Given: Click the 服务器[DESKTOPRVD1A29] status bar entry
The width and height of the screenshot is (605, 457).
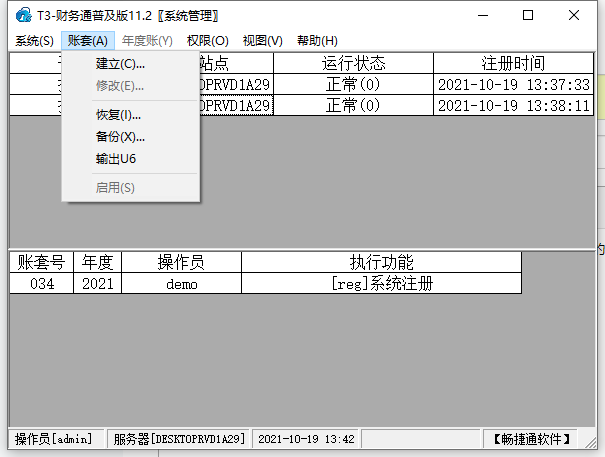Looking at the screenshot, I should 179,439.
